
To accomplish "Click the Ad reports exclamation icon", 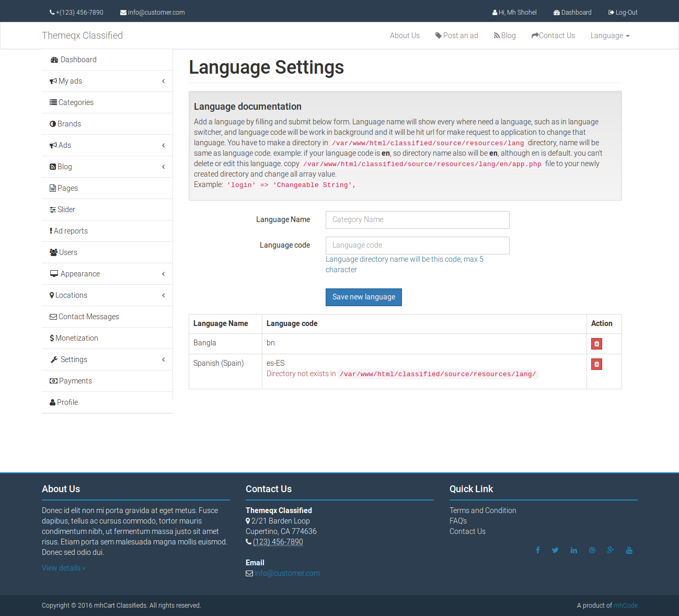I will click(x=51, y=230).
